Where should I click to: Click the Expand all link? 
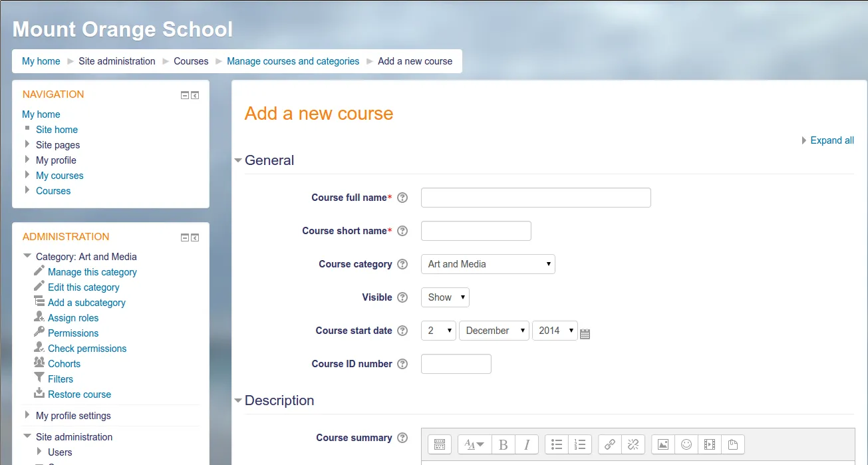pyautogui.click(x=831, y=140)
